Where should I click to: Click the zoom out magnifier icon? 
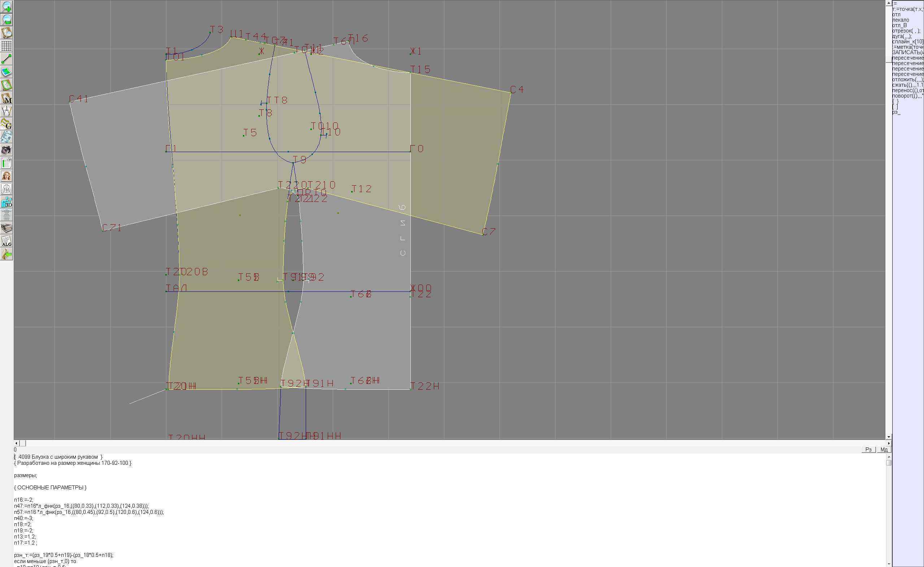6,20
